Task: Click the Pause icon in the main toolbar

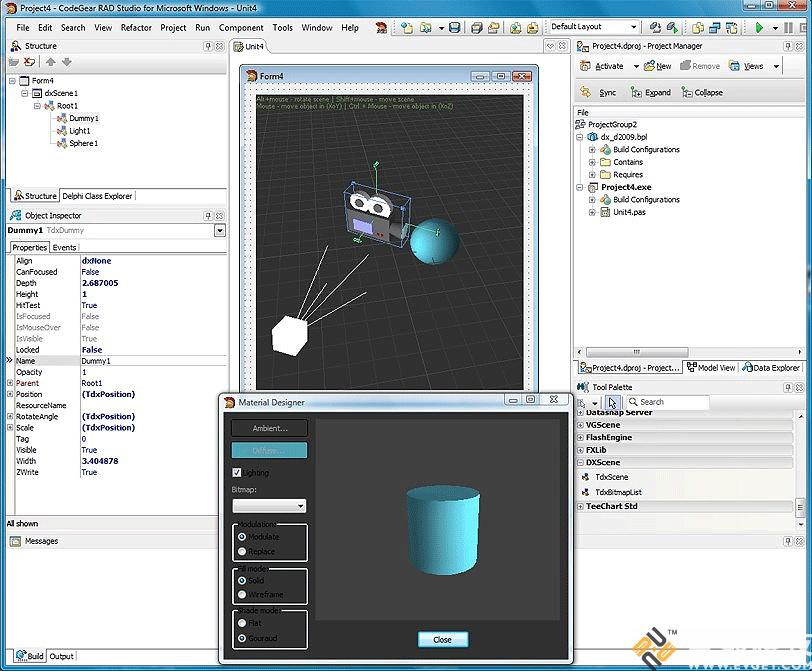Action: coord(788,27)
